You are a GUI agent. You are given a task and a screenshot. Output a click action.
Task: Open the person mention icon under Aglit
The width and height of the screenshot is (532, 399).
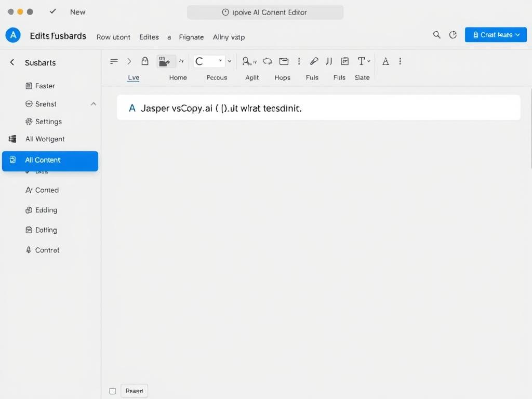coord(248,61)
